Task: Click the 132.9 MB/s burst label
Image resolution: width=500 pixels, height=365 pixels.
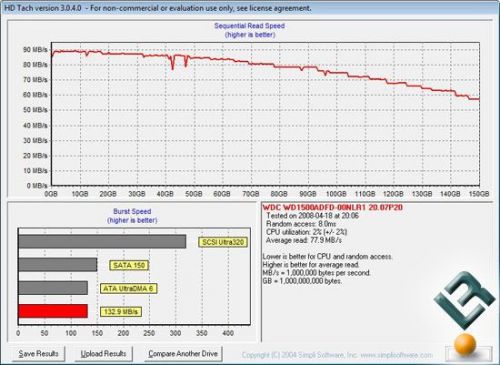Action: pos(121,312)
